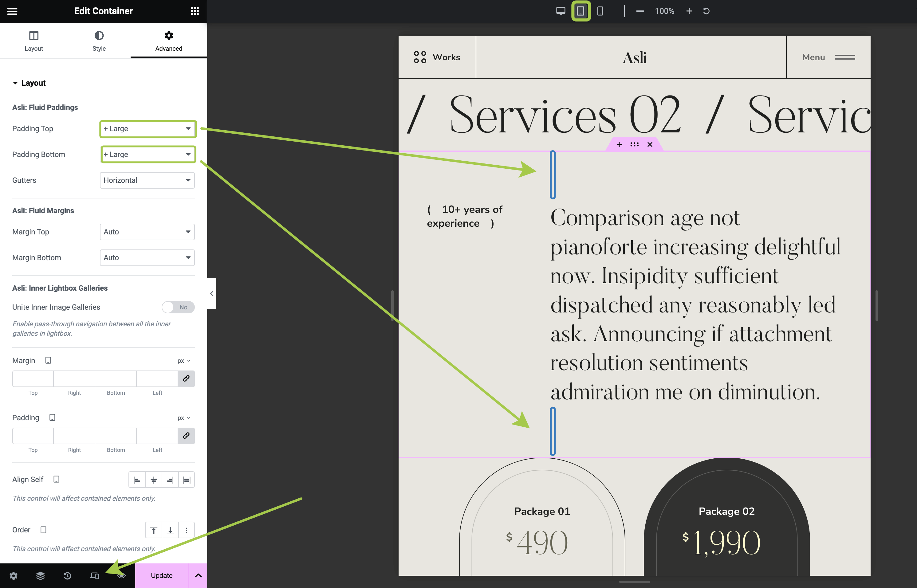Screen dimensions: 917x588
Task: Delete container with the X handle
Action: (x=650, y=144)
